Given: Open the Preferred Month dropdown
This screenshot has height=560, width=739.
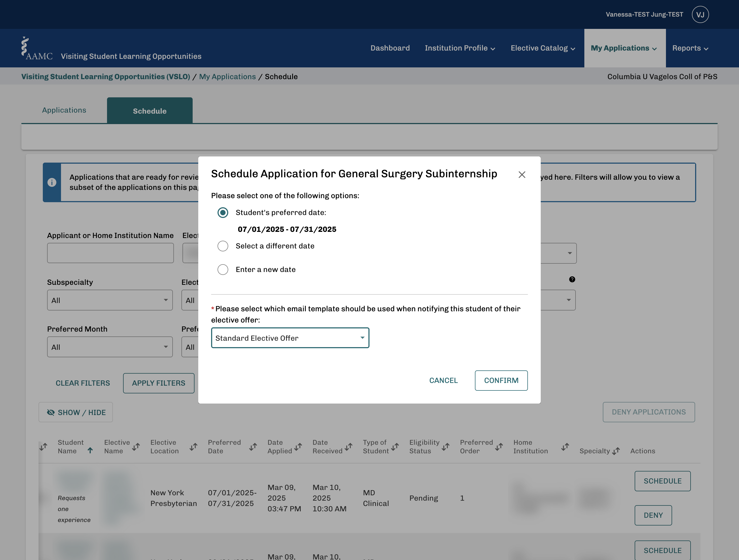Looking at the screenshot, I should (110, 347).
